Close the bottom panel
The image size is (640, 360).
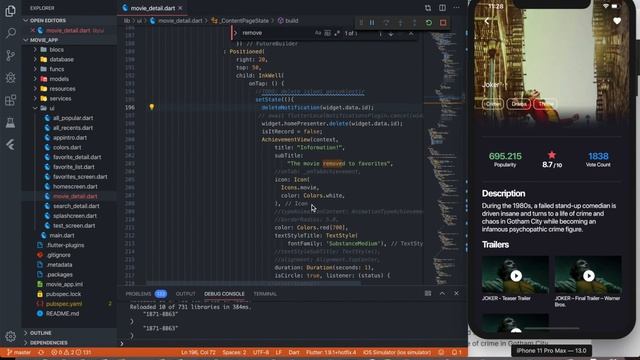click(456, 293)
